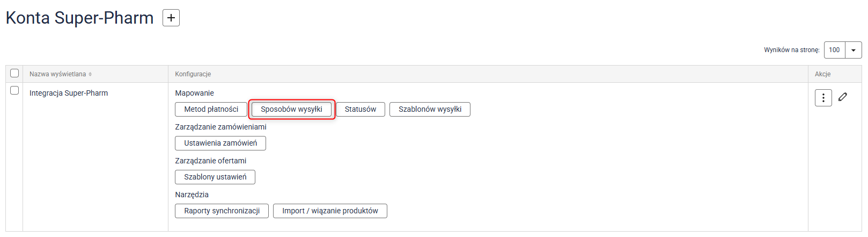The image size is (868, 237).
Task: View Raporty synchronizacji
Action: click(222, 211)
